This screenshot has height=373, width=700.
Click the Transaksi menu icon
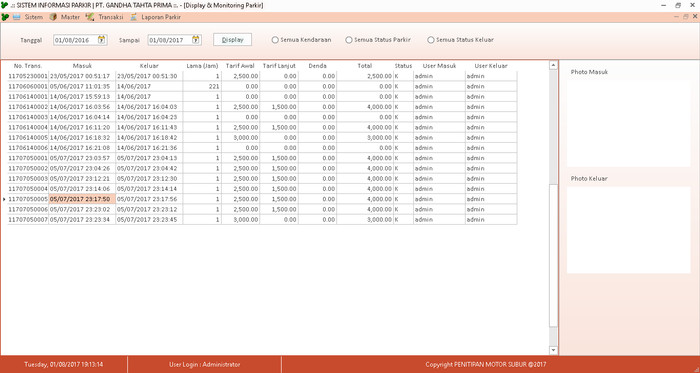click(89, 17)
